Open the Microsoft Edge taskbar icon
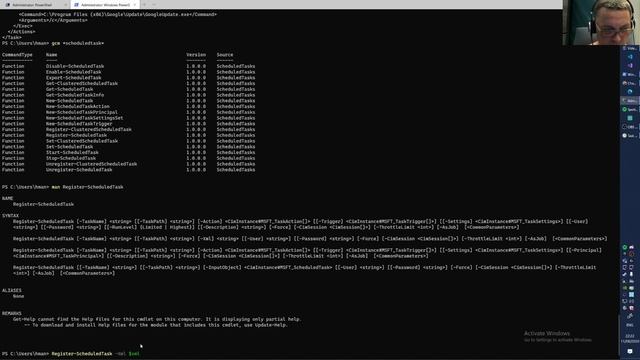Screen dimensions: 640x360 click(x=630, y=91)
